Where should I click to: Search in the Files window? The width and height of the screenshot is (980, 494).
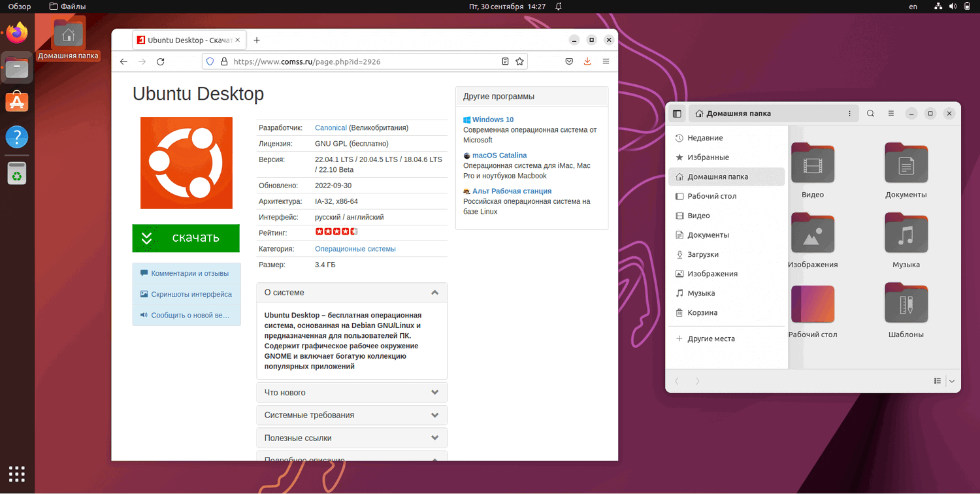pos(870,114)
